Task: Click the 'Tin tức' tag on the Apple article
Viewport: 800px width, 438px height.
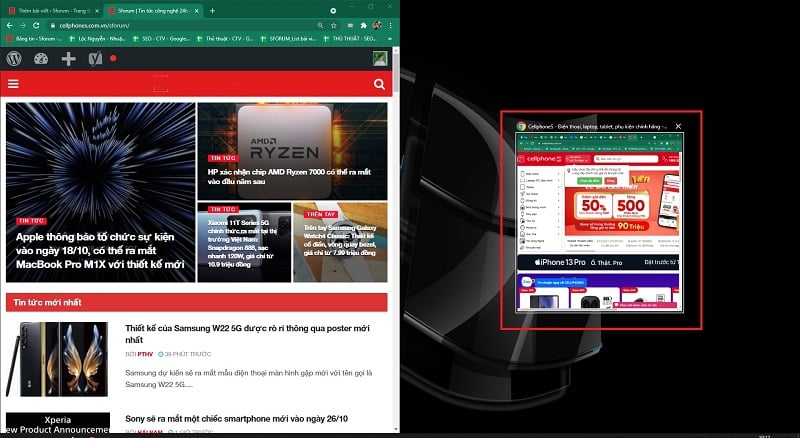Action: click(x=31, y=221)
